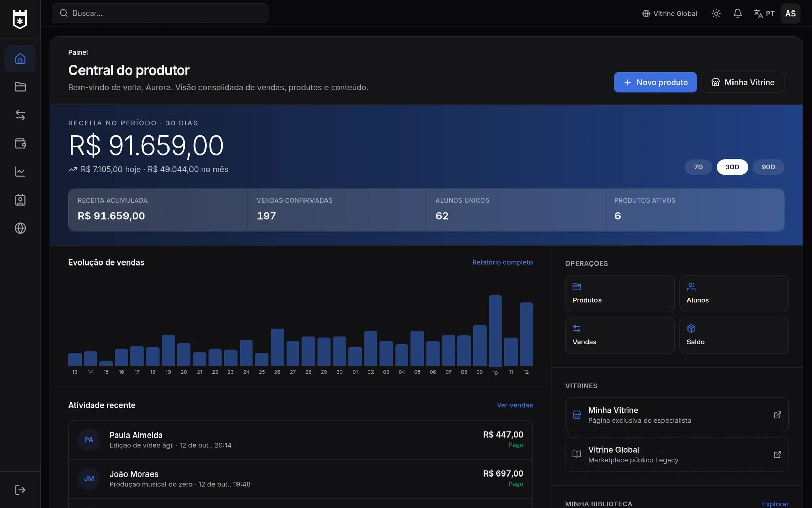812x508 pixels.
Task: Open the home dashboard sidebar icon
Action: tap(20, 59)
